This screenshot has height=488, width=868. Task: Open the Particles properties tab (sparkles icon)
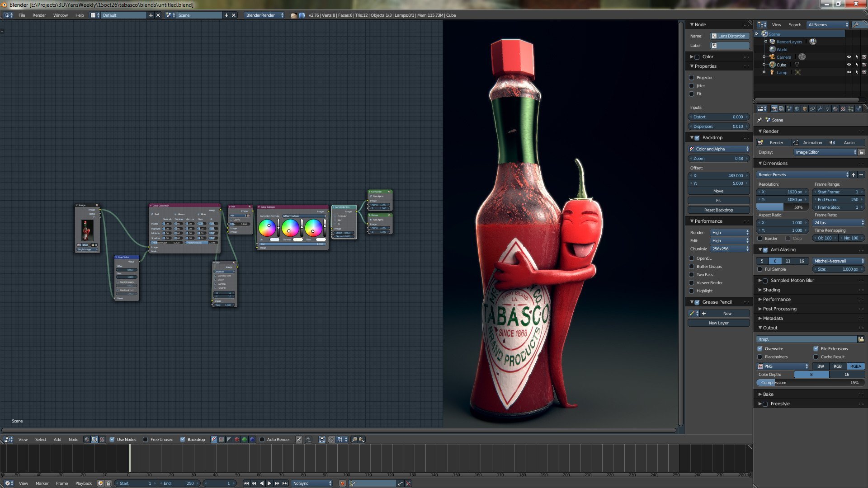(x=851, y=109)
